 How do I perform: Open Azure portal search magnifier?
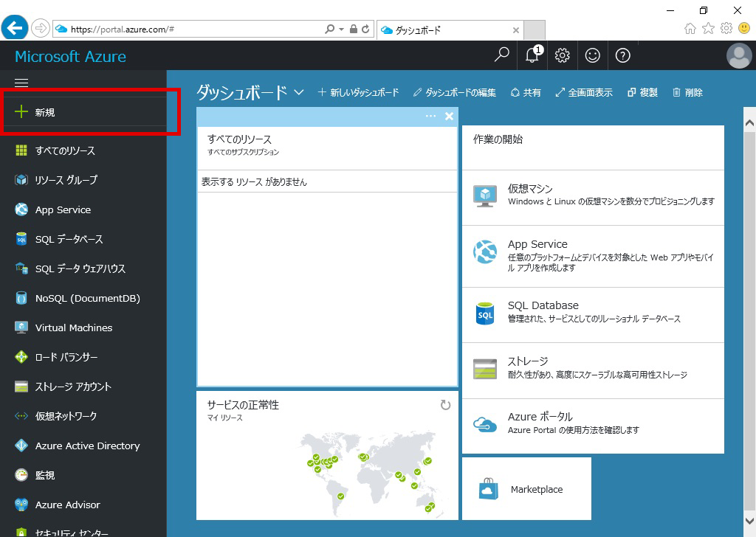point(501,55)
